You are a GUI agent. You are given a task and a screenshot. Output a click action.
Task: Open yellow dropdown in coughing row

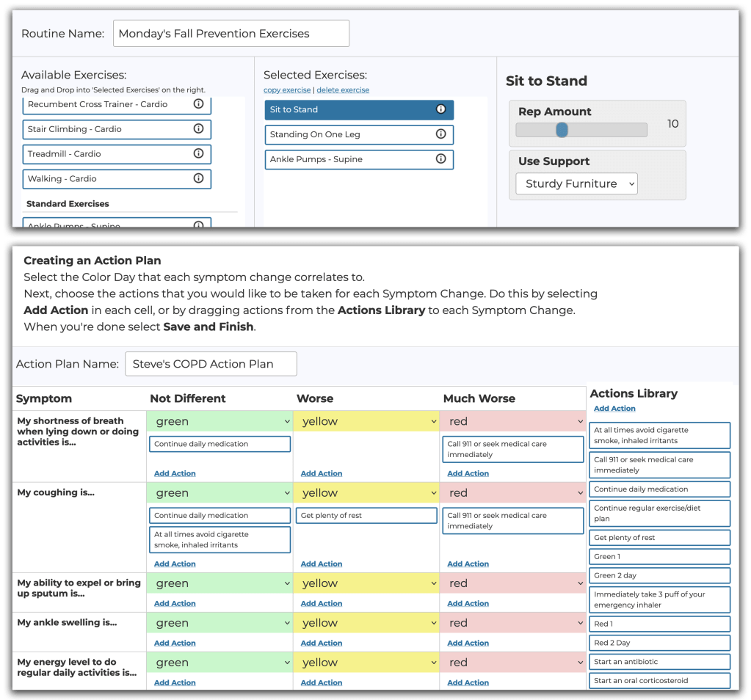[x=366, y=493]
